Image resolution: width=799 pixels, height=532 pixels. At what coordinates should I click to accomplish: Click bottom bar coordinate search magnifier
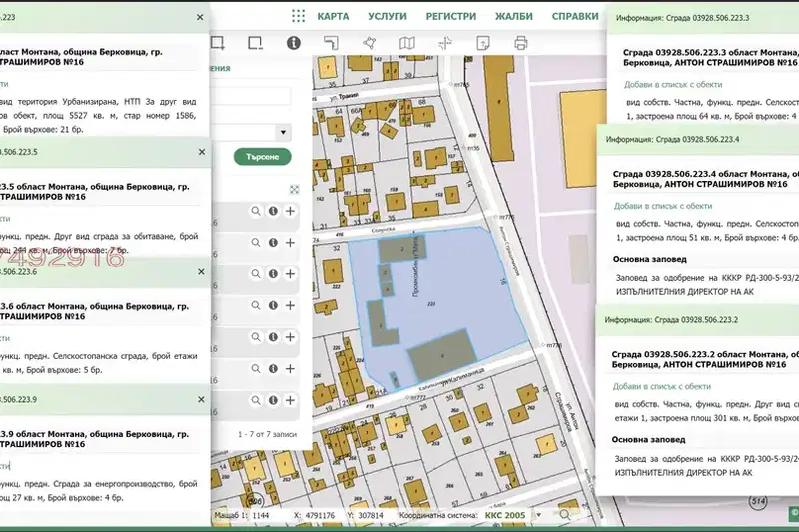tap(564, 515)
